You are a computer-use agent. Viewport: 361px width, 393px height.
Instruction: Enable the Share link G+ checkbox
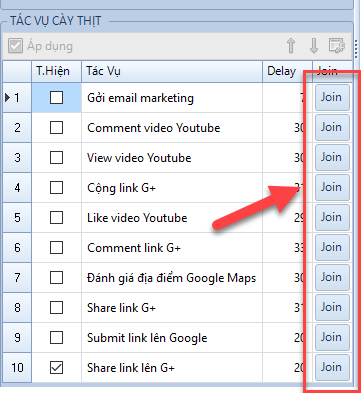(56, 308)
